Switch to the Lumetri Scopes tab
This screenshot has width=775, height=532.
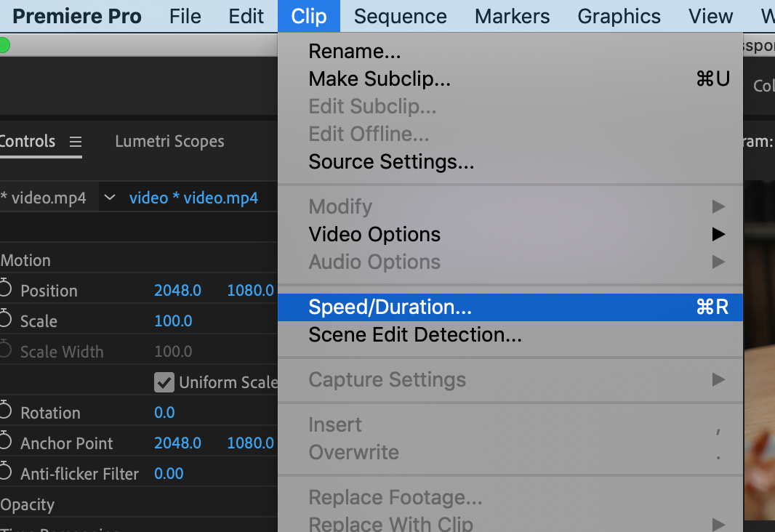click(x=169, y=142)
